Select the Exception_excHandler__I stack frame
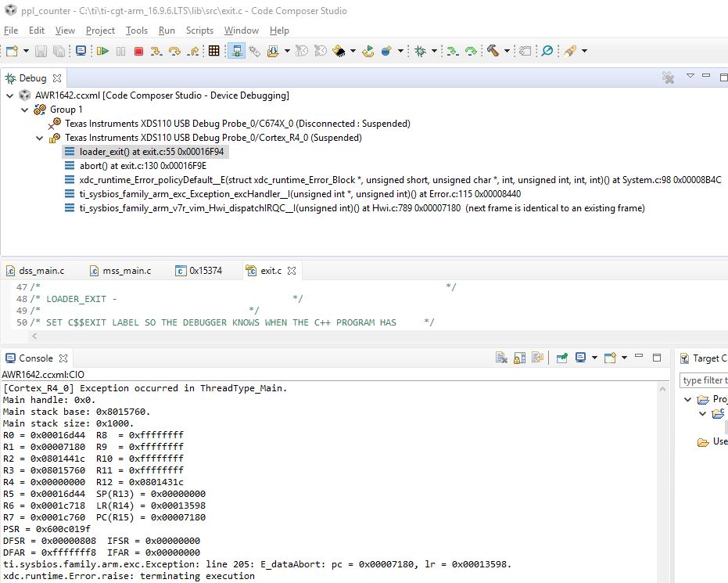 click(x=292, y=194)
